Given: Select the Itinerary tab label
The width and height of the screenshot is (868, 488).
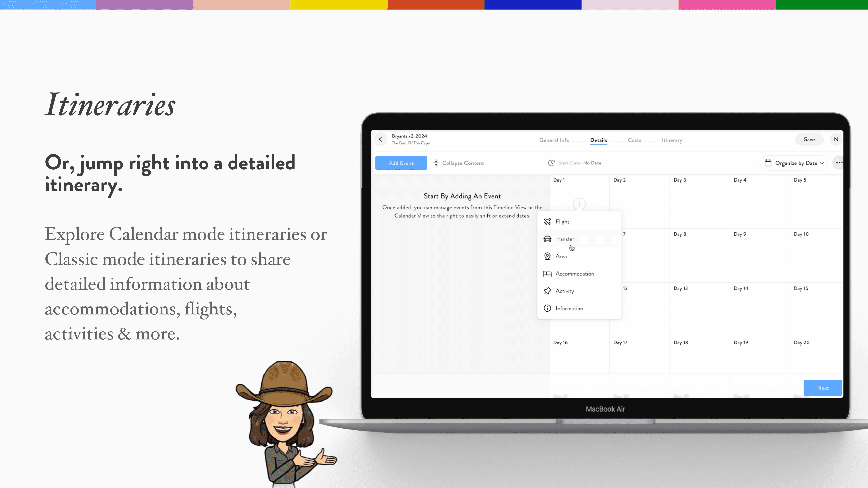Looking at the screenshot, I should click(x=672, y=139).
